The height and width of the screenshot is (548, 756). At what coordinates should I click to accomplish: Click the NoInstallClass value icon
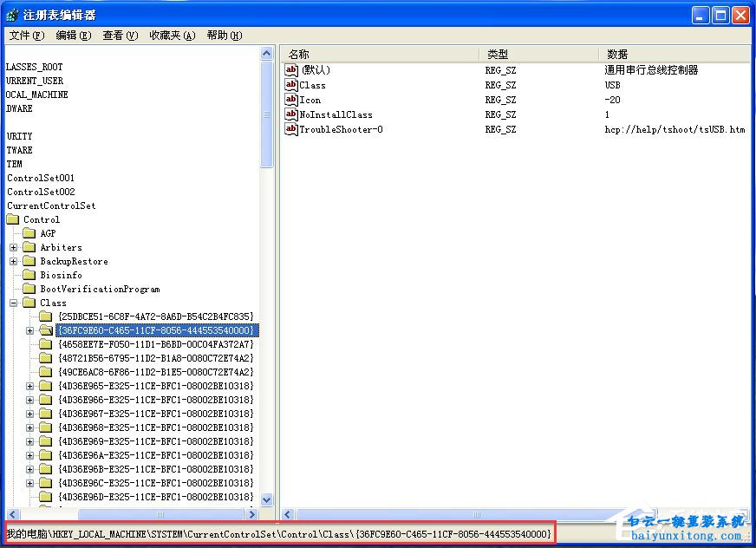[x=291, y=114]
